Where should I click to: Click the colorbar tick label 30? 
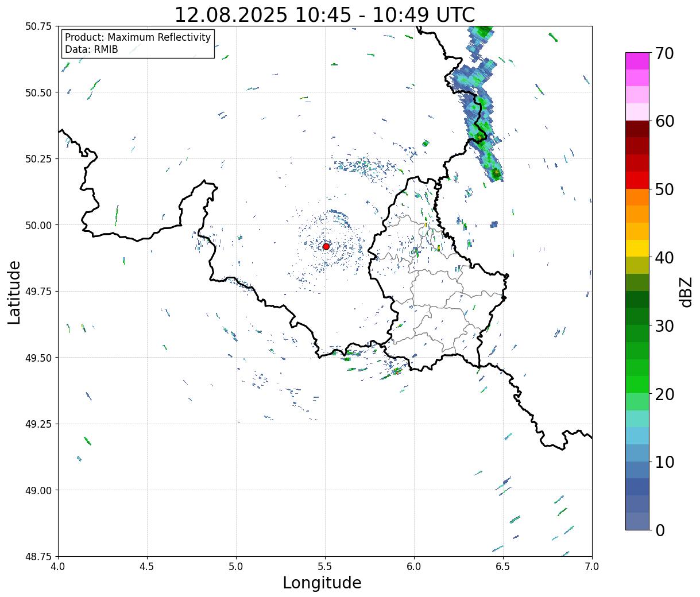click(x=664, y=325)
